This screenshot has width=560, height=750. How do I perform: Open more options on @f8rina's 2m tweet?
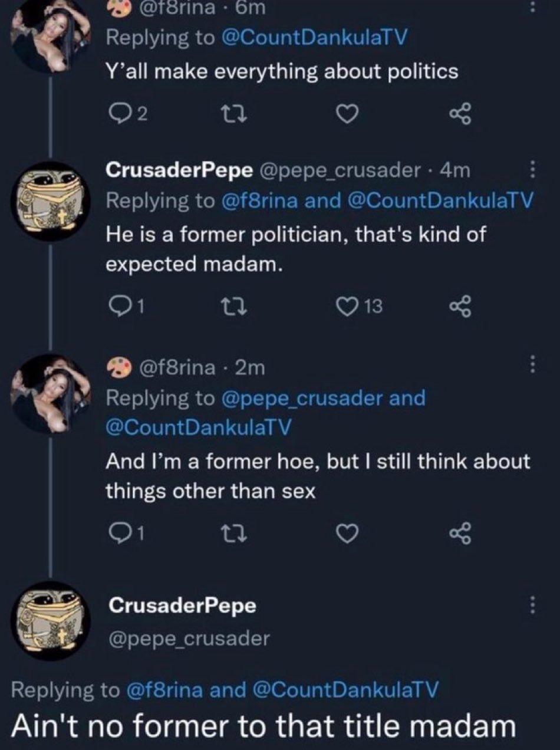click(x=533, y=364)
